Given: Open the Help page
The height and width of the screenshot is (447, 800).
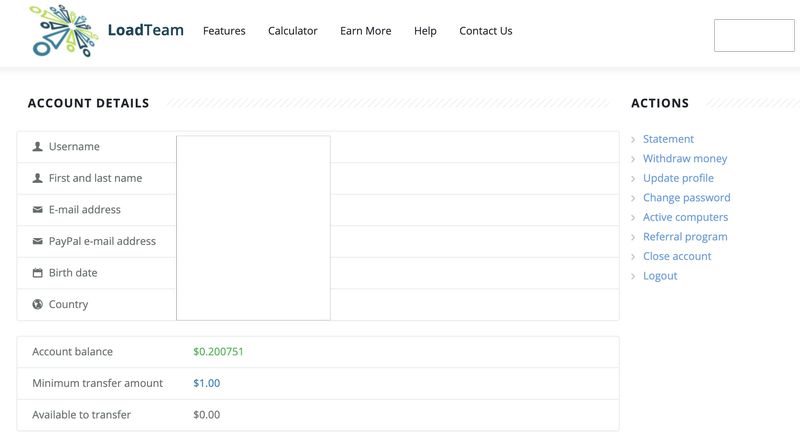Looking at the screenshot, I should (425, 31).
